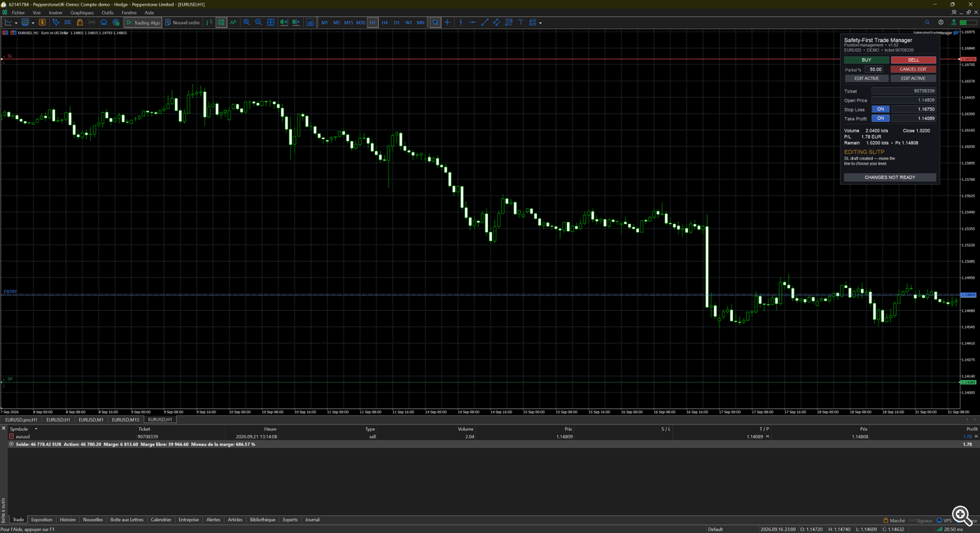Take a chart screenshot with camera icon
The width and height of the screenshot is (980, 533).
310,22
